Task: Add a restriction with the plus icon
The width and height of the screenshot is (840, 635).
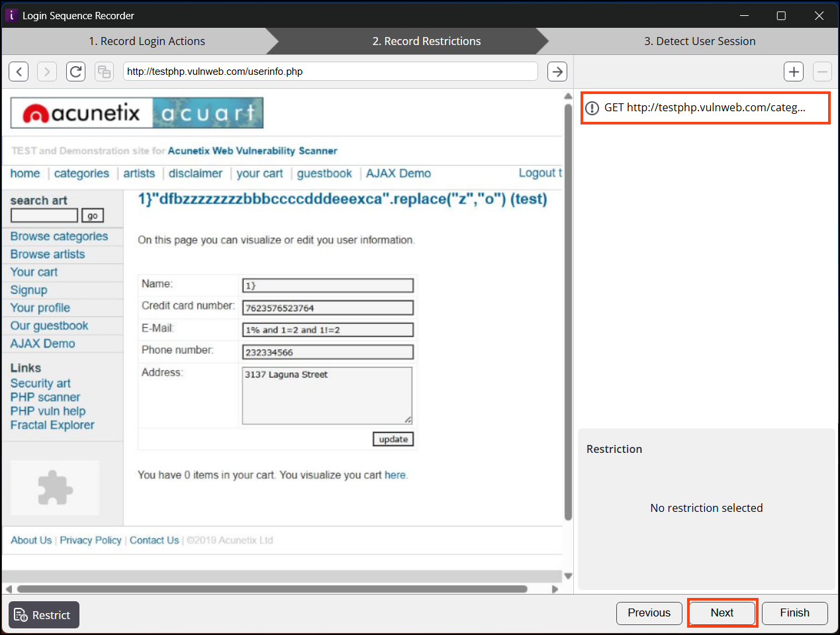Action: (x=793, y=72)
